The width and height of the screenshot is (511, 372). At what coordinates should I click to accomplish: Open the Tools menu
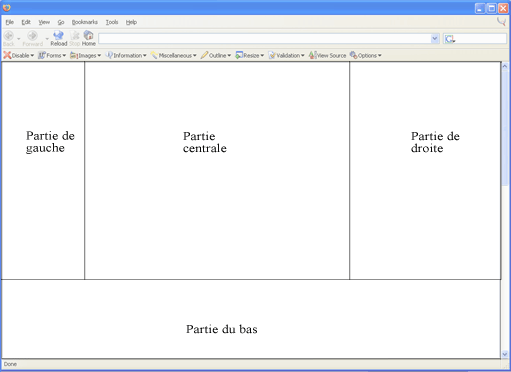click(x=112, y=22)
